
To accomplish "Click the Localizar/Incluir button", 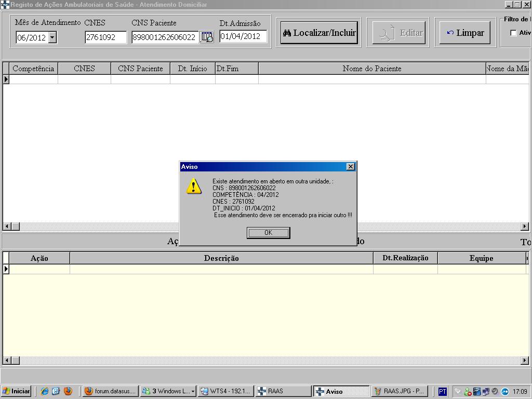I will coord(319,33).
